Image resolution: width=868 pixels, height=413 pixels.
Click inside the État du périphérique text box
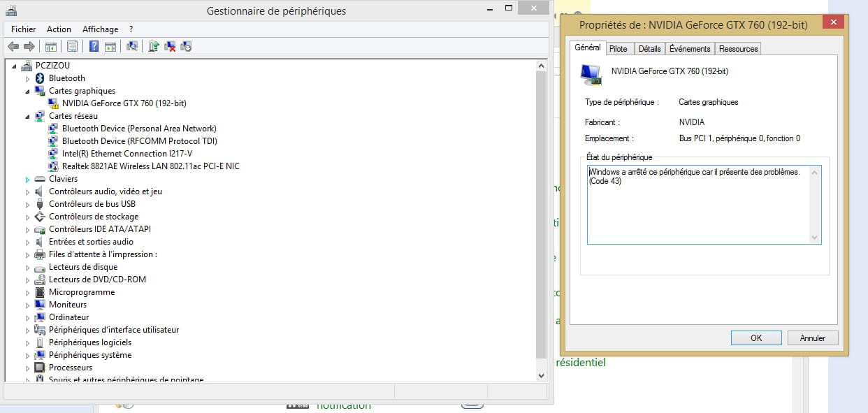click(704, 205)
